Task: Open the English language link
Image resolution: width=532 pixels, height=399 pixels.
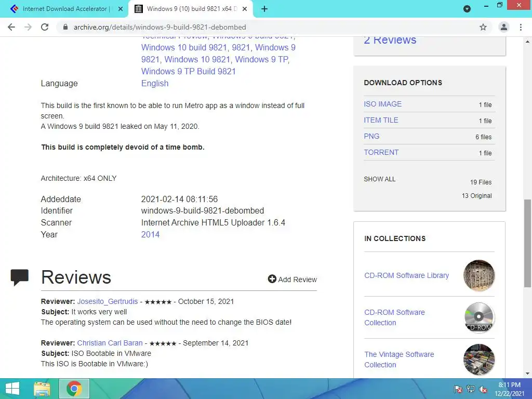Action: click(155, 84)
